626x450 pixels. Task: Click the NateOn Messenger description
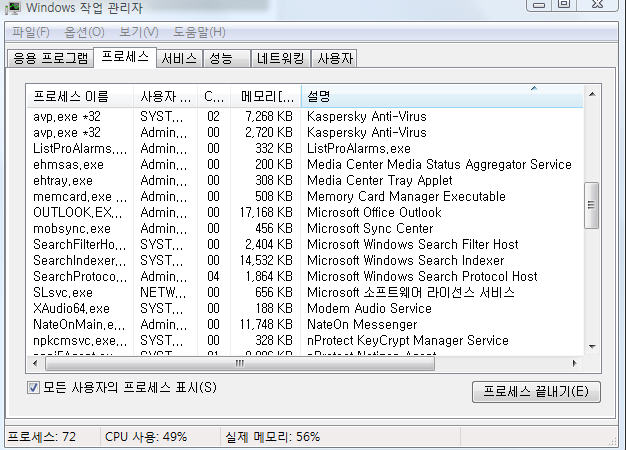pyautogui.click(x=362, y=324)
